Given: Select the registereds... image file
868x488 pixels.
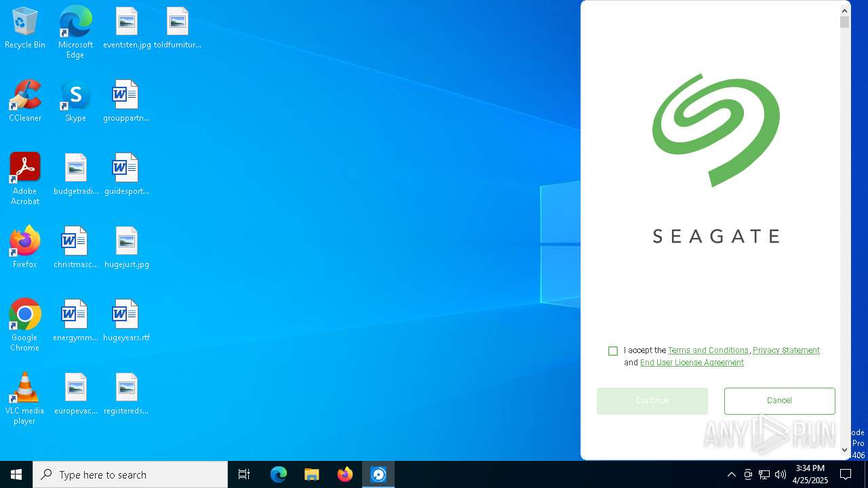Looking at the screenshot, I should click(x=126, y=394).
